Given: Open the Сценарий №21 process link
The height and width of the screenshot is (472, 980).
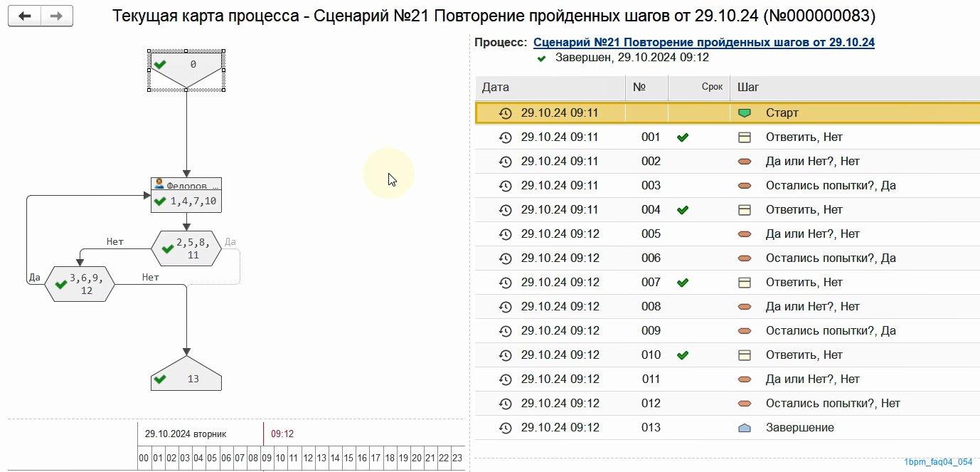Looking at the screenshot, I should coord(704,42).
